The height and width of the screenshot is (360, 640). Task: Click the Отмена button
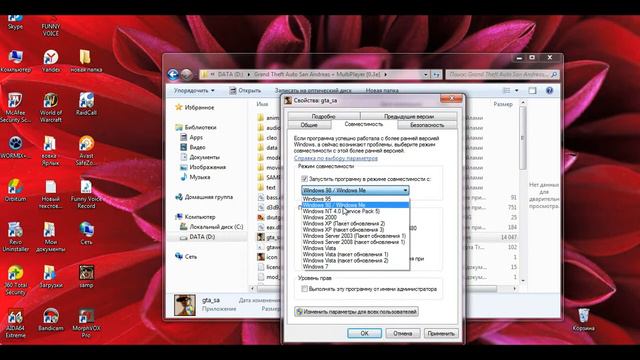pyautogui.click(x=402, y=333)
